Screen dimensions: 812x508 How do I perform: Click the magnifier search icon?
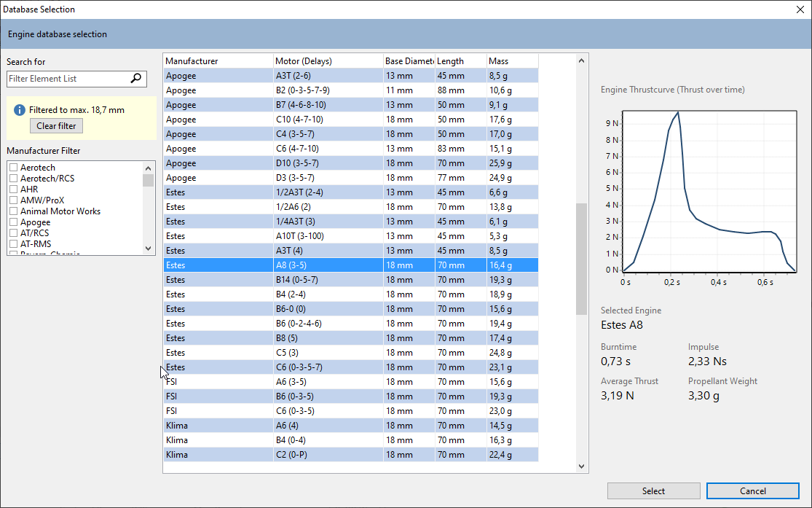coord(136,79)
